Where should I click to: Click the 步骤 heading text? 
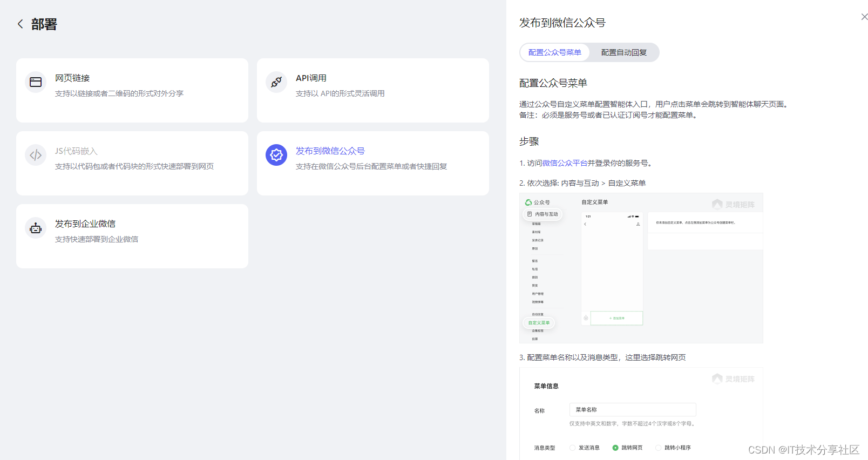pyautogui.click(x=529, y=141)
